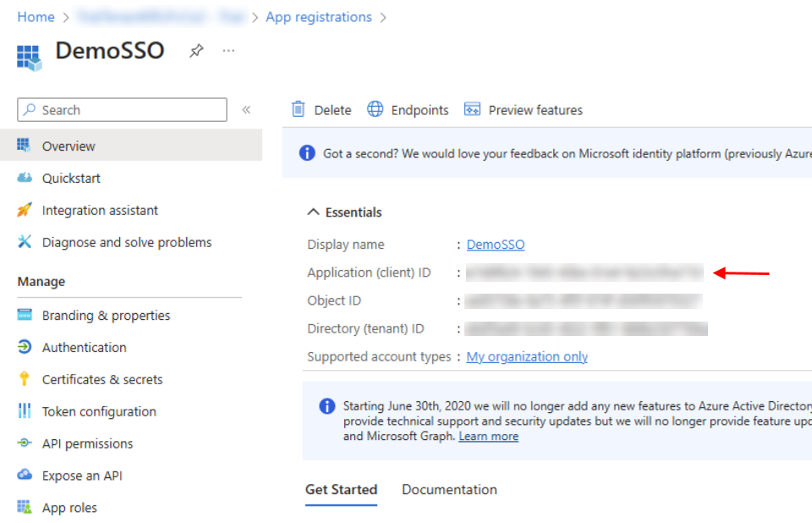Collapse the Essentials section
Screen dimensions: 812x523
(x=314, y=212)
